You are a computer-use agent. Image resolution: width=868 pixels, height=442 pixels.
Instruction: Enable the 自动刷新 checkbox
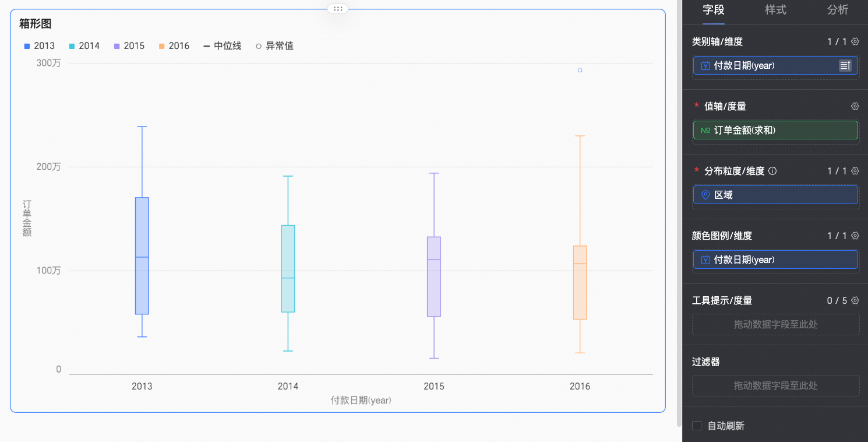[697, 426]
